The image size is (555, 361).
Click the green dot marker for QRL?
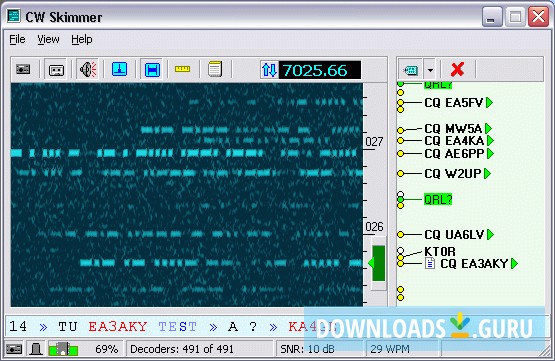pos(400,200)
